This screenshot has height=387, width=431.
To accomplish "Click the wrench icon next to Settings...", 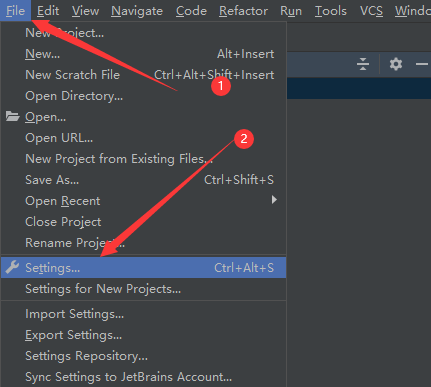I will pos(12,267).
